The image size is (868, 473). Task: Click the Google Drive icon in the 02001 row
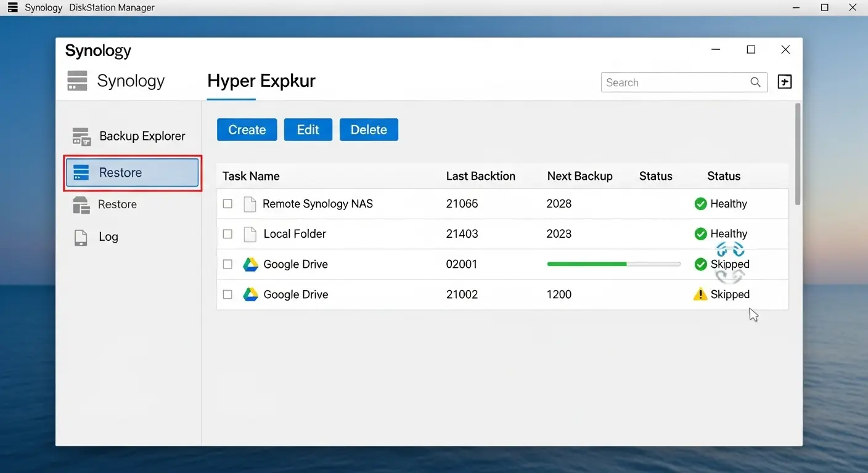pyautogui.click(x=250, y=264)
